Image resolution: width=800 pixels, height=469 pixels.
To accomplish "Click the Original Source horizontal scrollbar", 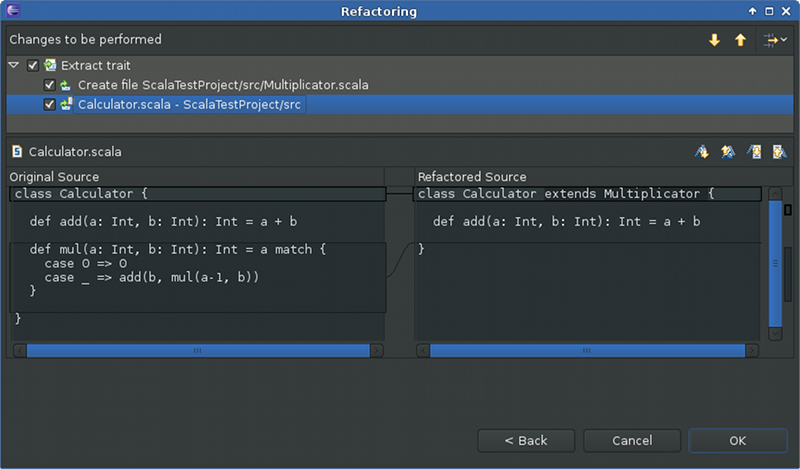I will tap(197, 350).
